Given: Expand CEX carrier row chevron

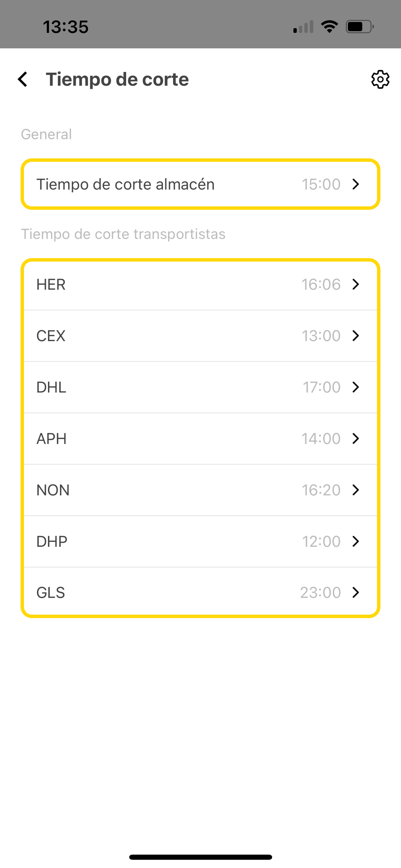Looking at the screenshot, I should pyautogui.click(x=356, y=336).
